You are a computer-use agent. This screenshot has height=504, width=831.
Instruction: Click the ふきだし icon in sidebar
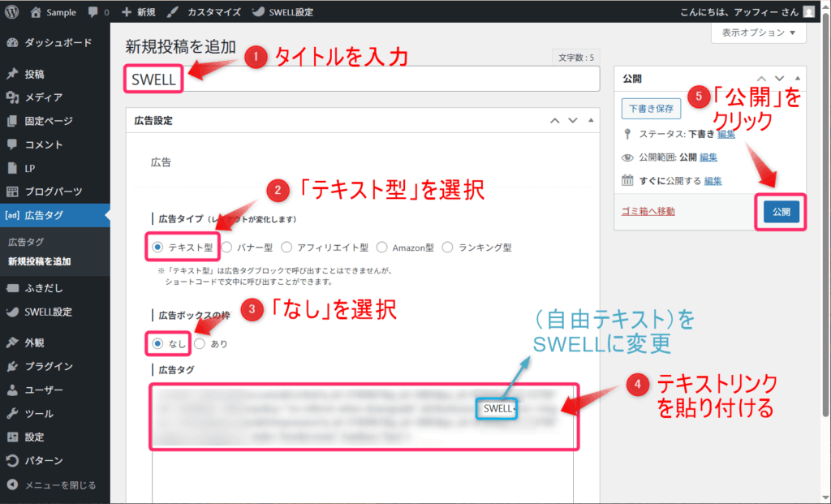click(12, 288)
